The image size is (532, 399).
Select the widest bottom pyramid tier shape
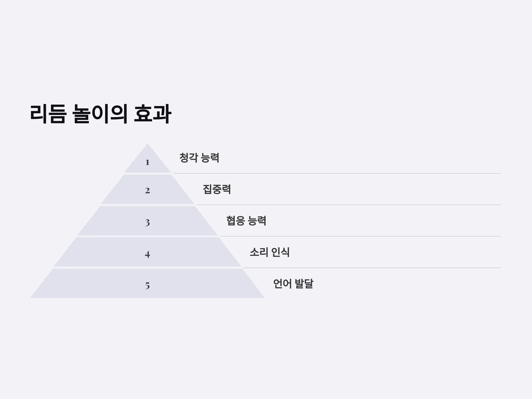147,284
